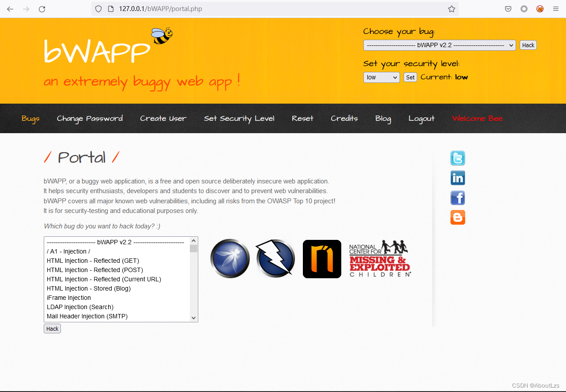The image size is (566, 392).
Task: Click Hack button next to bug dropdown
Action: (528, 45)
